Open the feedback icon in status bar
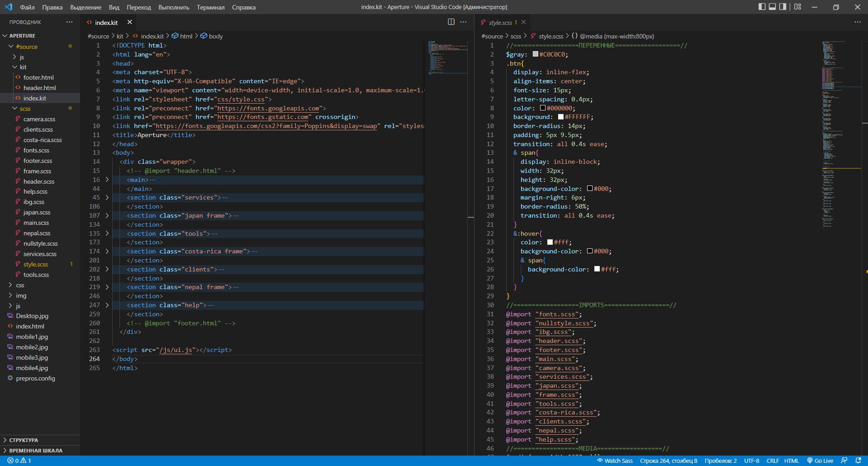Screen dimensions: 868x466 pos(844,461)
